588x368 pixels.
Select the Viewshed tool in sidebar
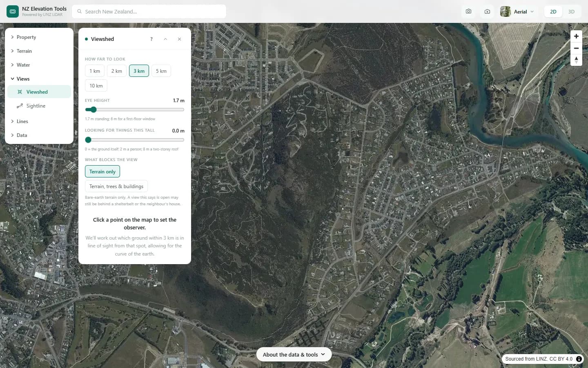pyautogui.click(x=39, y=92)
